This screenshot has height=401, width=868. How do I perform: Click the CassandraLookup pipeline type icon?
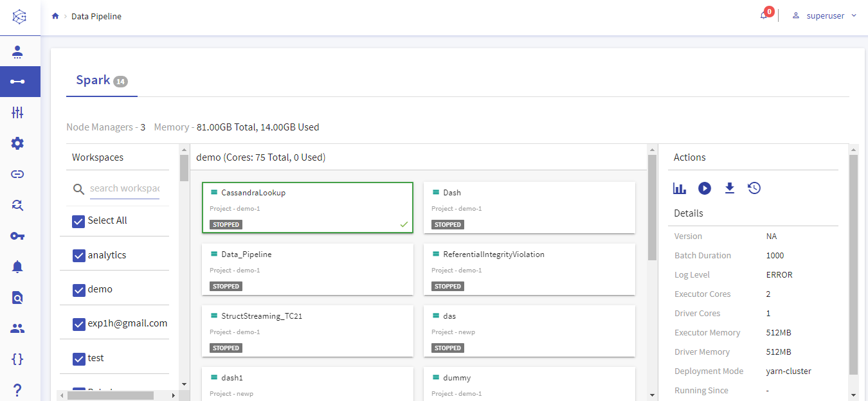pos(213,192)
